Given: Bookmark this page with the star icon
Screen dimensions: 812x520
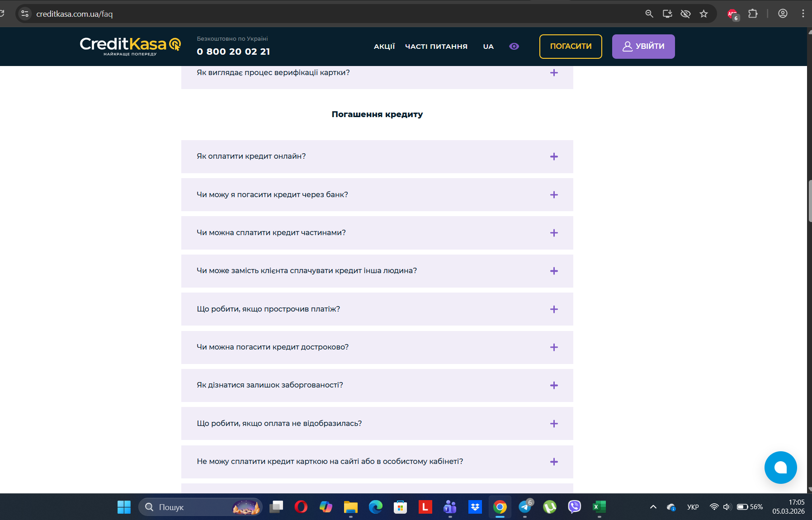Looking at the screenshot, I should click(x=703, y=14).
